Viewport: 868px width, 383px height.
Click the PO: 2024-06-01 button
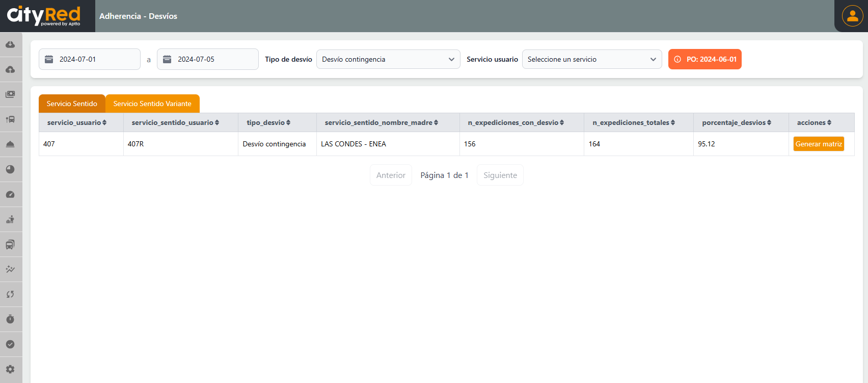pyautogui.click(x=704, y=59)
